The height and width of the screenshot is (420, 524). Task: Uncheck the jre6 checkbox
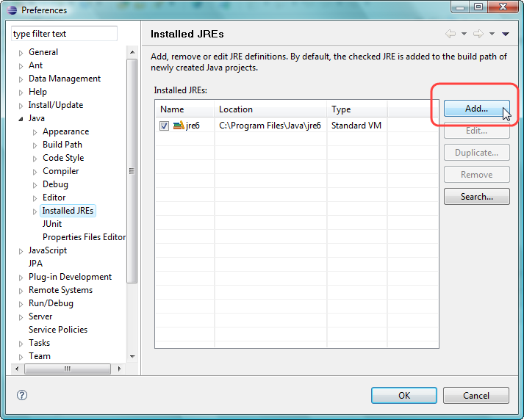coord(165,126)
